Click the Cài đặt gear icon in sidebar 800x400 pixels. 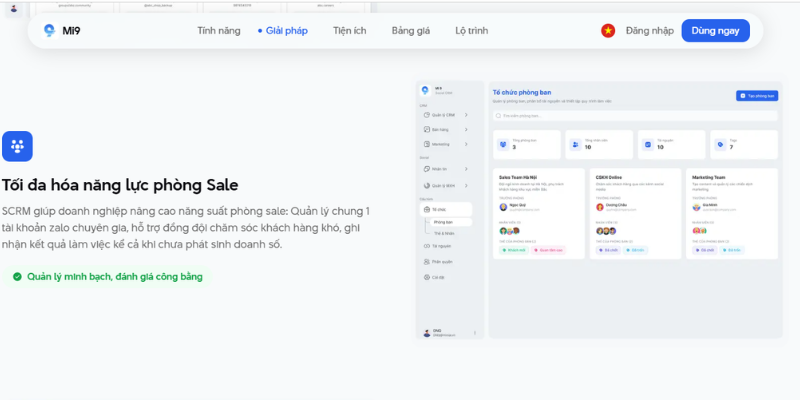(425, 277)
